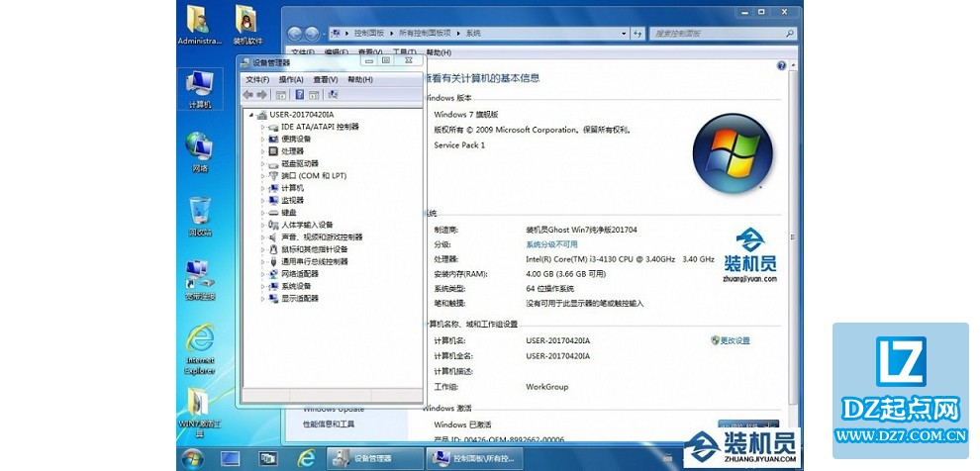Open the 性能信息和工具 link
Viewport: 980px width, 471px height.
(329, 424)
